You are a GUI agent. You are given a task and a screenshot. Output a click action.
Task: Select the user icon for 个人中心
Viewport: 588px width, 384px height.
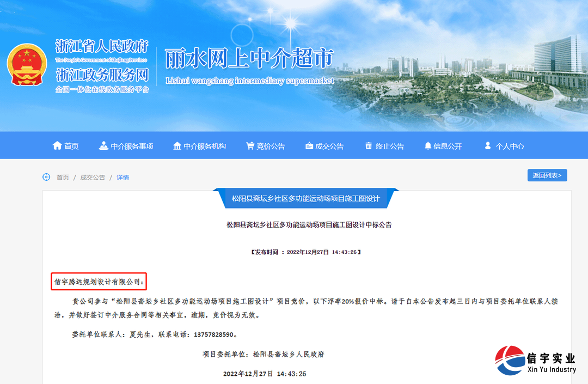coord(488,145)
